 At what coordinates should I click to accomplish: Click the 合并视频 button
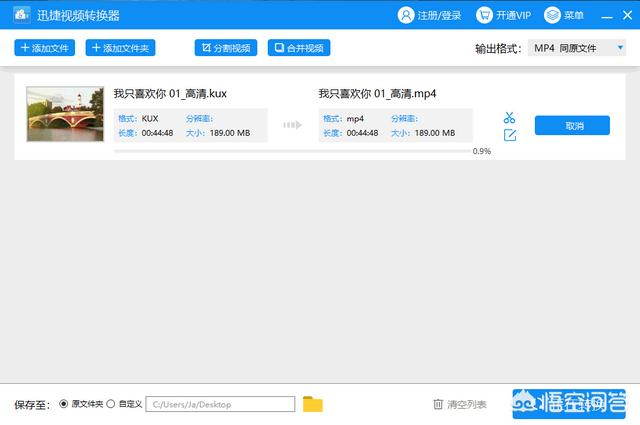click(299, 48)
